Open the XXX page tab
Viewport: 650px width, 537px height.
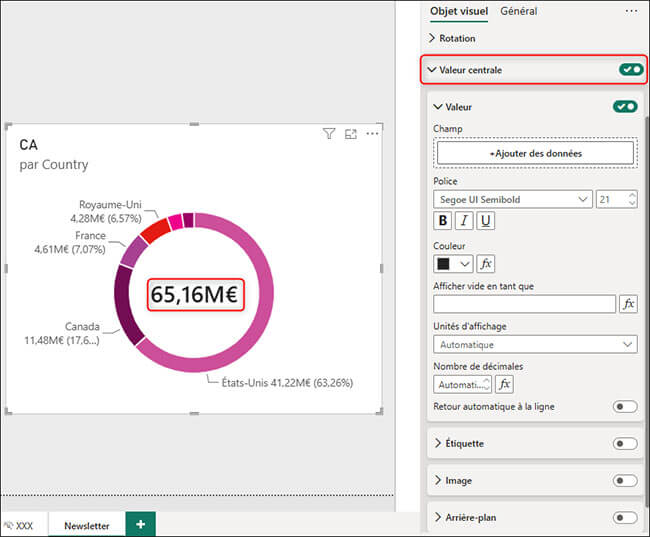tap(24, 526)
